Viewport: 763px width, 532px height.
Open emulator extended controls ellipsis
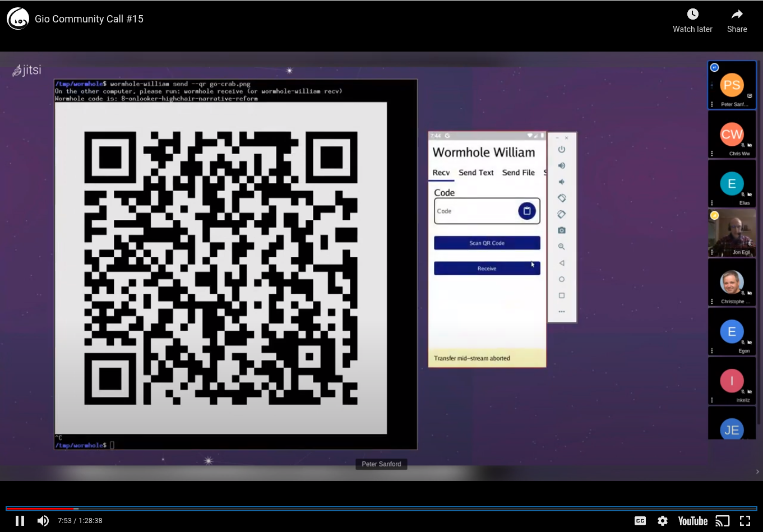click(x=562, y=312)
